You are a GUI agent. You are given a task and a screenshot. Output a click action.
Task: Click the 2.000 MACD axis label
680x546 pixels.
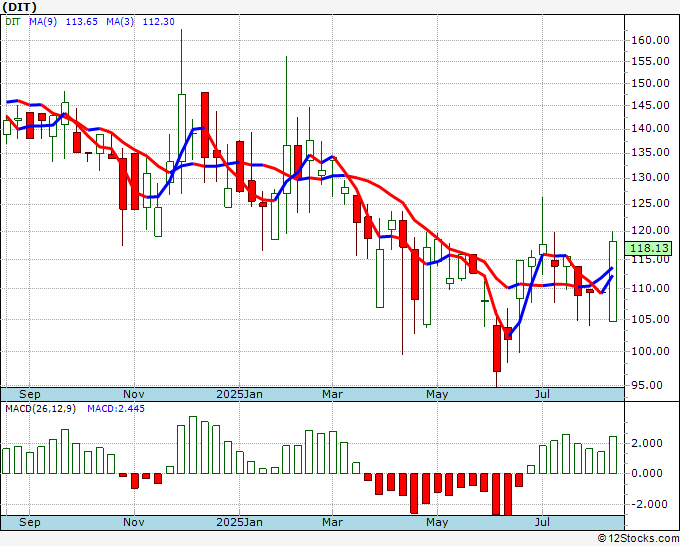tap(647, 443)
